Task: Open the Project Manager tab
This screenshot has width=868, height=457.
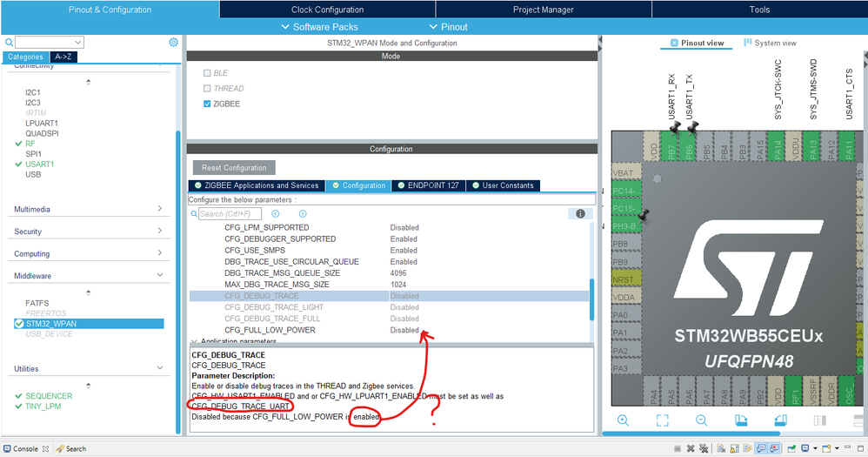Action: 543,10
